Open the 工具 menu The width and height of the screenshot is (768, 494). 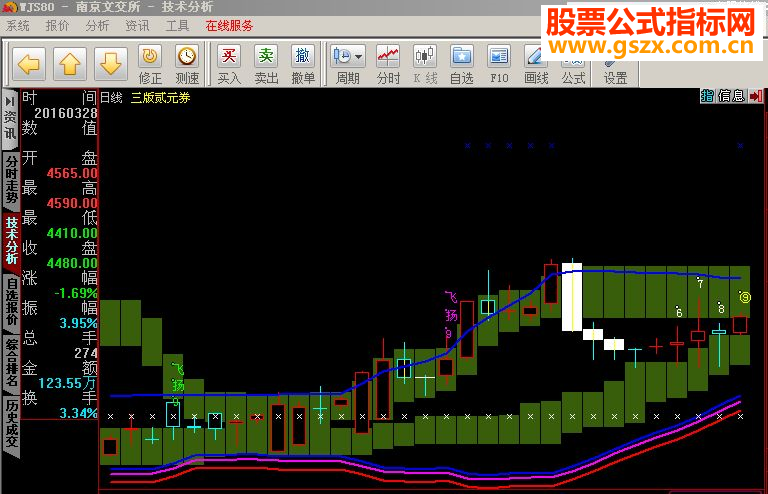(x=177, y=26)
